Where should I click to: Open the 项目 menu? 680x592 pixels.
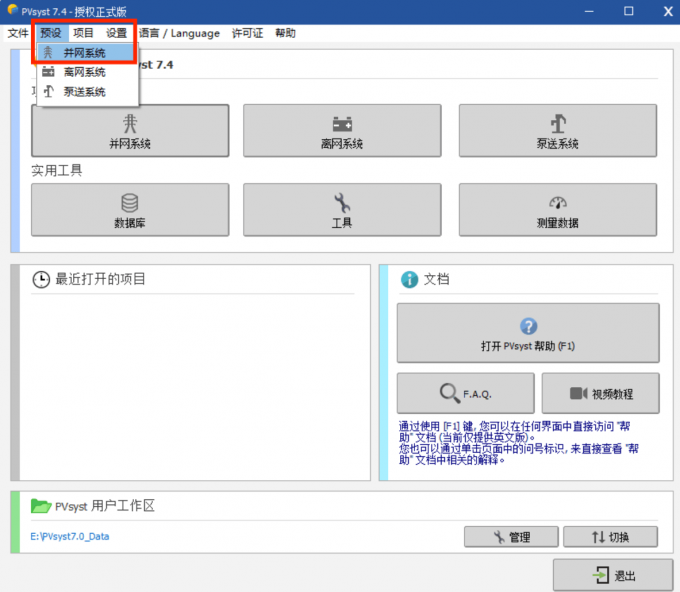click(x=83, y=33)
